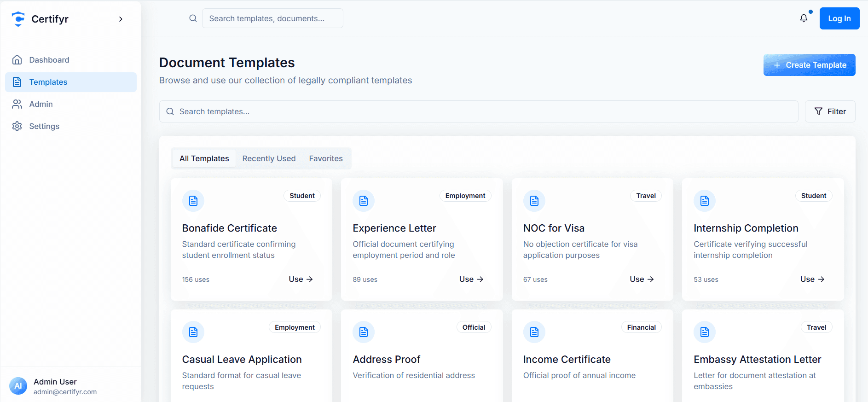Click Use on Experience Letter card
Screen dimensions: 868x402
pos(471,279)
